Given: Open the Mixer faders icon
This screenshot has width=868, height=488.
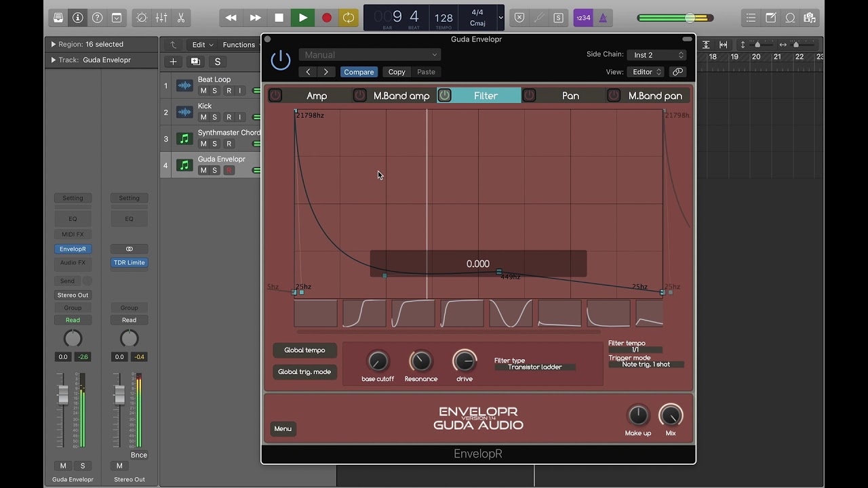Looking at the screenshot, I should [x=161, y=18].
